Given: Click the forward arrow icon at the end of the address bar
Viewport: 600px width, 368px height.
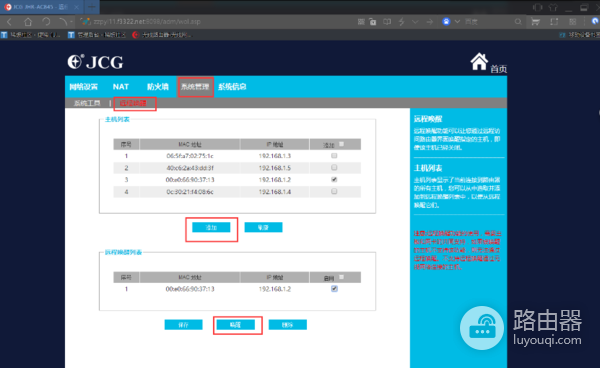Looking at the screenshot, I should [430, 22].
